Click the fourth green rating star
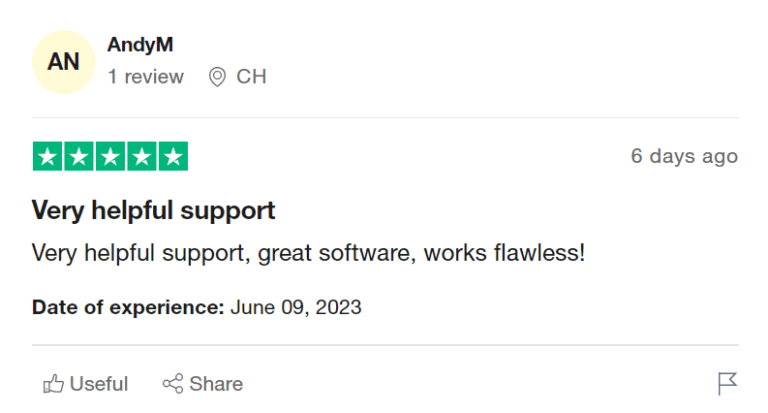Viewport: 768px width, 413px height. pos(142,157)
